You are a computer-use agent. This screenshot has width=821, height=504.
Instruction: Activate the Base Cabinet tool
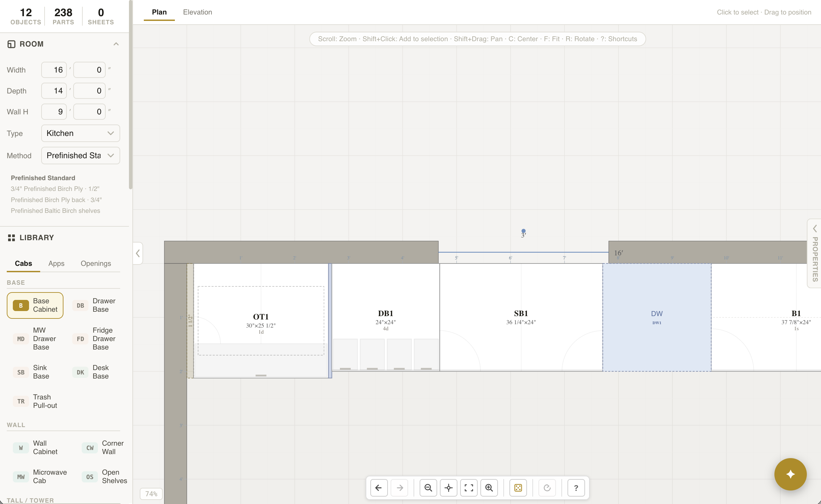click(x=35, y=305)
